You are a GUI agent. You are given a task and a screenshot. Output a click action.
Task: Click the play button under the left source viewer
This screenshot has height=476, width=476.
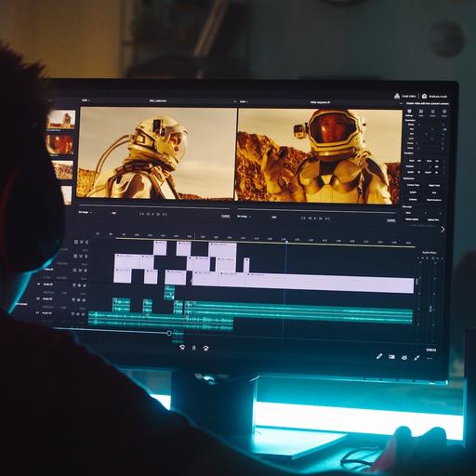152,214
